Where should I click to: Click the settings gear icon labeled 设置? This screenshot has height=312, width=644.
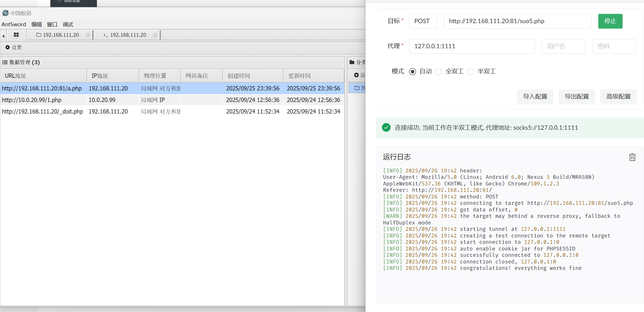click(x=8, y=47)
